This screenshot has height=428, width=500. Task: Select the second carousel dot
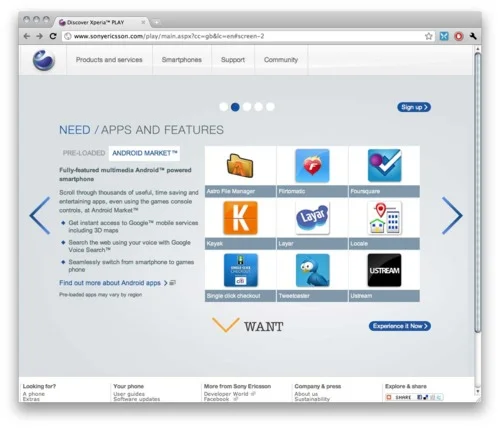click(x=235, y=107)
